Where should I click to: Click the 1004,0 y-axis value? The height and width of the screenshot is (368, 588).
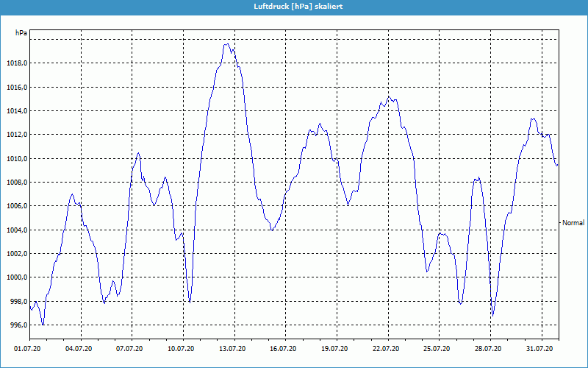click(x=17, y=230)
